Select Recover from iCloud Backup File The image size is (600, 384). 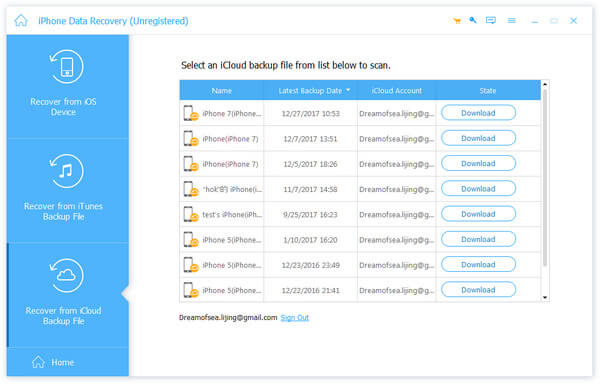68,295
